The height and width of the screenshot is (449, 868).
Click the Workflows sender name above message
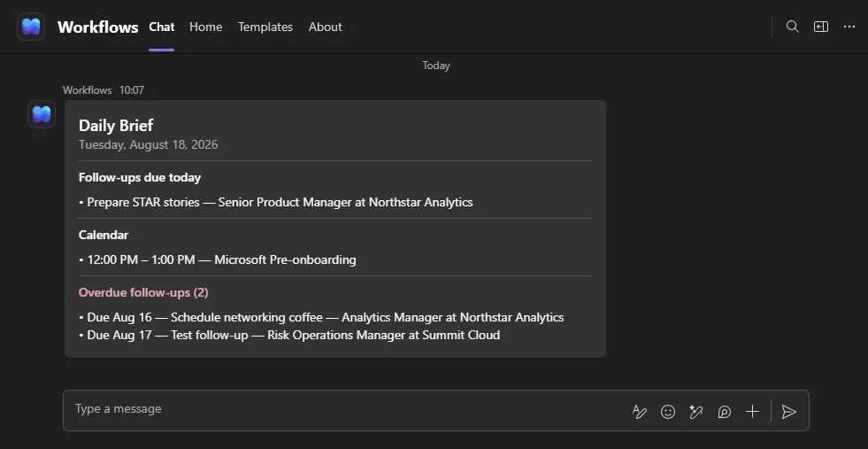point(87,90)
